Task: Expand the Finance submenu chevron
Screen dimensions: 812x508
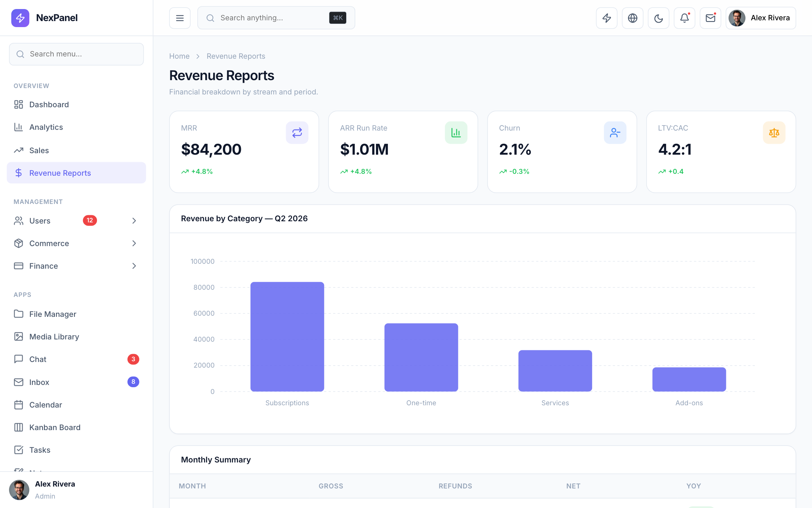Action: coord(134,266)
